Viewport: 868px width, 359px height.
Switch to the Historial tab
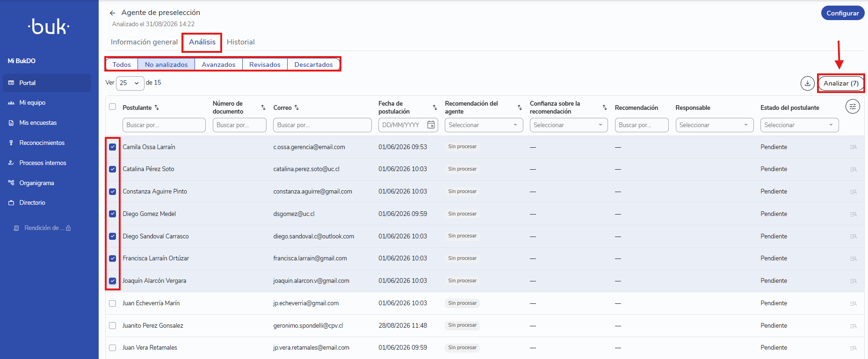(x=240, y=42)
